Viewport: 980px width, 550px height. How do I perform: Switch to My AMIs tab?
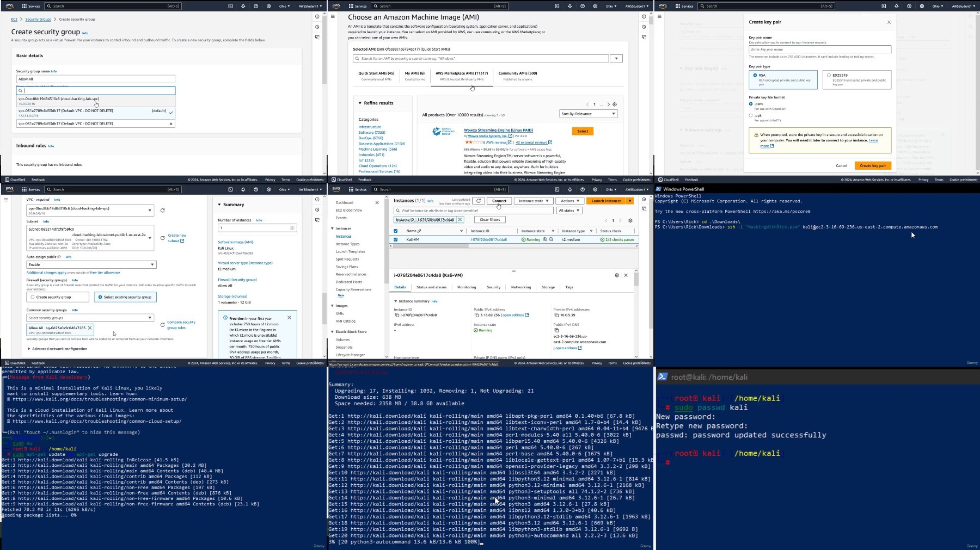pos(415,76)
